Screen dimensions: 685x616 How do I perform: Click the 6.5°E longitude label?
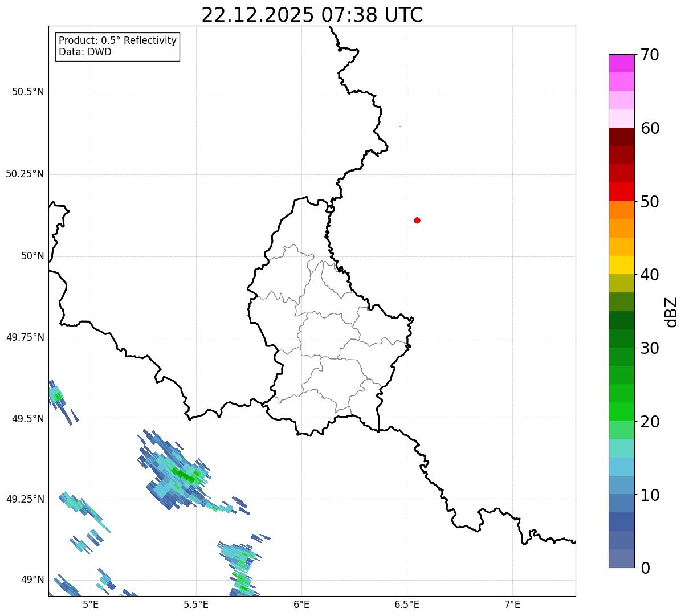pyautogui.click(x=407, y=605)
